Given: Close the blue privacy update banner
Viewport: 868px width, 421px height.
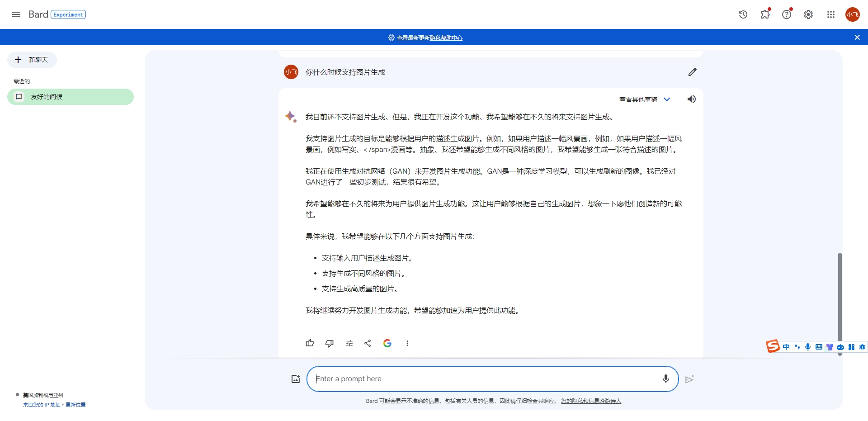Looking at the screenshot, I should tap(857, 38).
